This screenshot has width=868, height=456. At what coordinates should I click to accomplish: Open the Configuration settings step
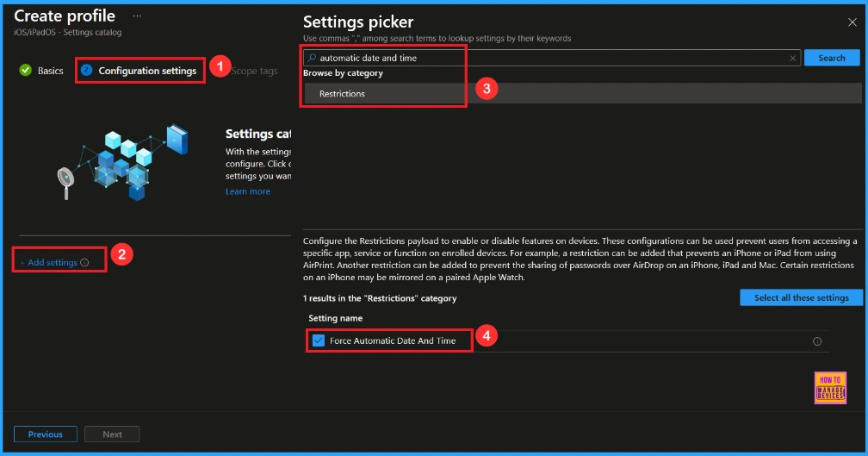pyautogui.click(x=139, y=71)
